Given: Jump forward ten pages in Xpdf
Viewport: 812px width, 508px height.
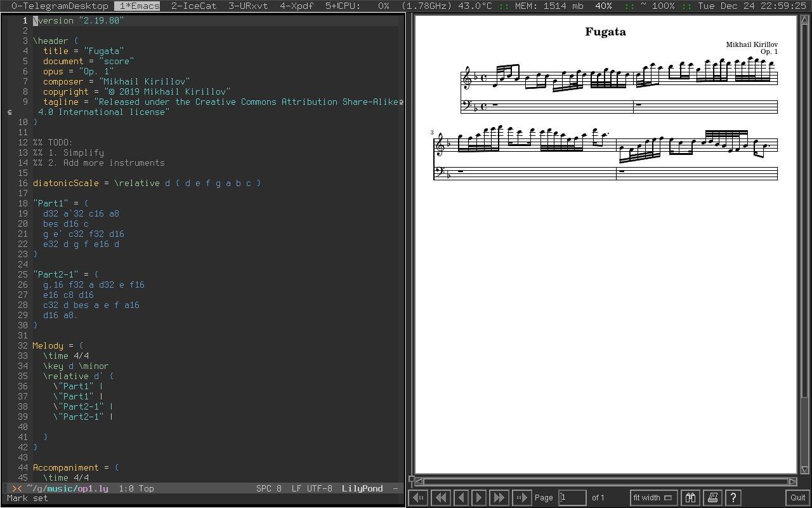Looking at the screenshot, I should click(499, 498).
